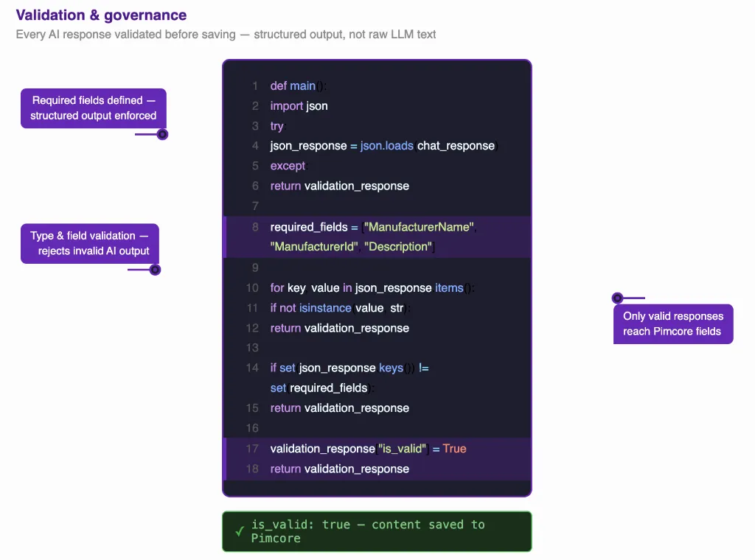755x560 pixels.
Task: Click the isinstance check on line 11
Action: (325, 308)
